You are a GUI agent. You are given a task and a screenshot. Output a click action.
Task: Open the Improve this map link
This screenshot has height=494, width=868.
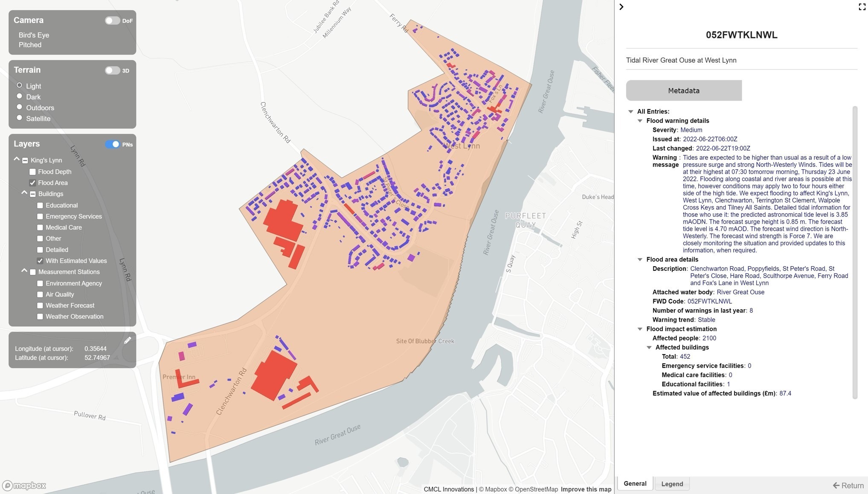tap(586, 490)
